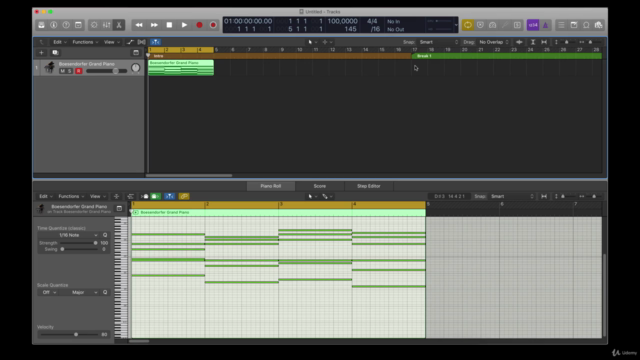
Task: Open Piano Roll Functions menu
Action: 71,196
